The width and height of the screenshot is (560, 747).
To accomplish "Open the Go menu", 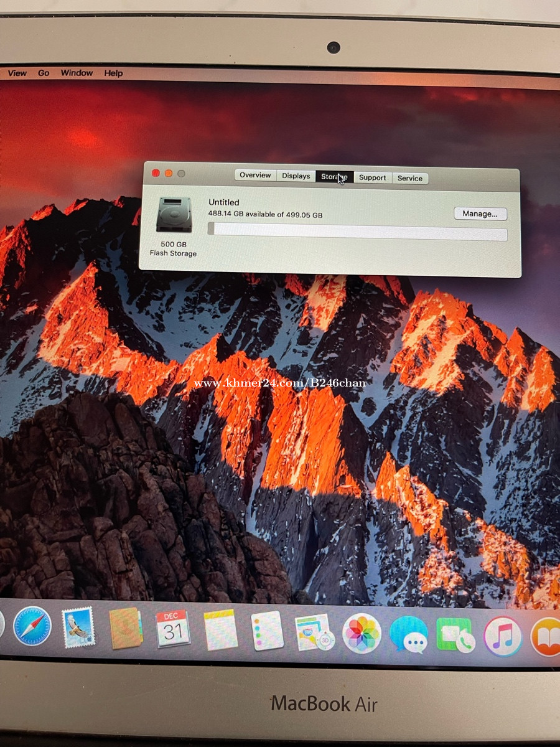I will (44, 73).
